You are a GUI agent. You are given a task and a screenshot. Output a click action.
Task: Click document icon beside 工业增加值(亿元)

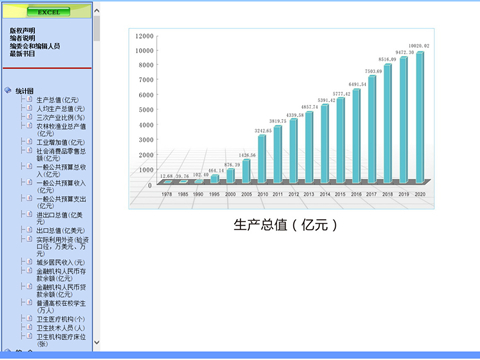(29, 141)
